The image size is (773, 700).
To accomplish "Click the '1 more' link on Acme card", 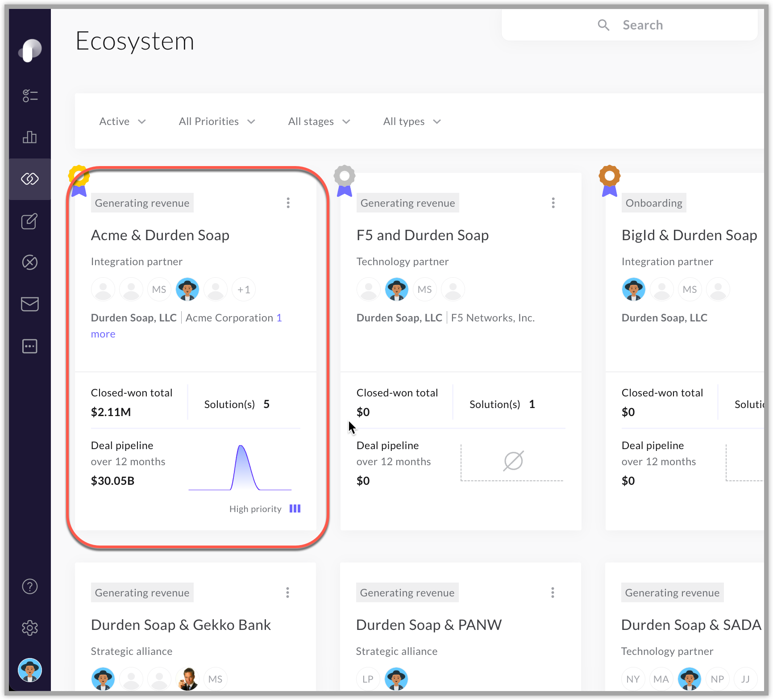I will [x=103, y=334].
